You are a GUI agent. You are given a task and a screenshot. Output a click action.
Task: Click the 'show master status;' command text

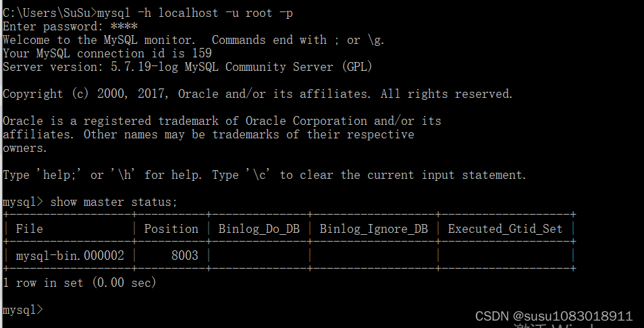coord(113,202)
